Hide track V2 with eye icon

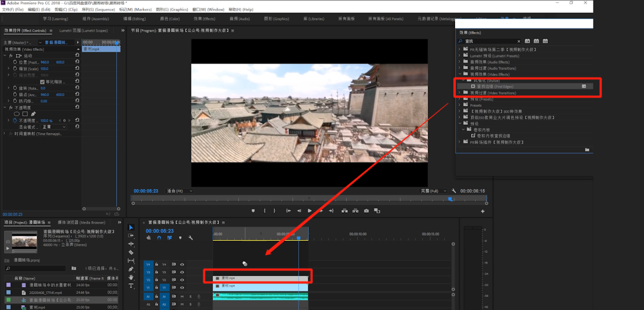182,280
